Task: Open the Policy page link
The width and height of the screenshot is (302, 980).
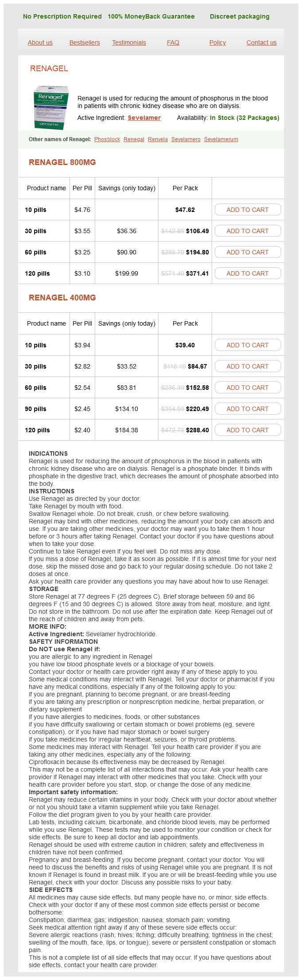Action: (217, 42)
